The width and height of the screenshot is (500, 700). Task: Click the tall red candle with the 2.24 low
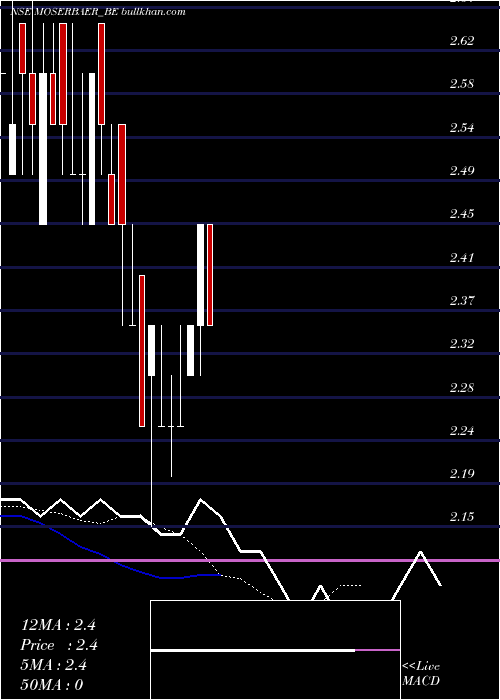(x=142, y=351)
